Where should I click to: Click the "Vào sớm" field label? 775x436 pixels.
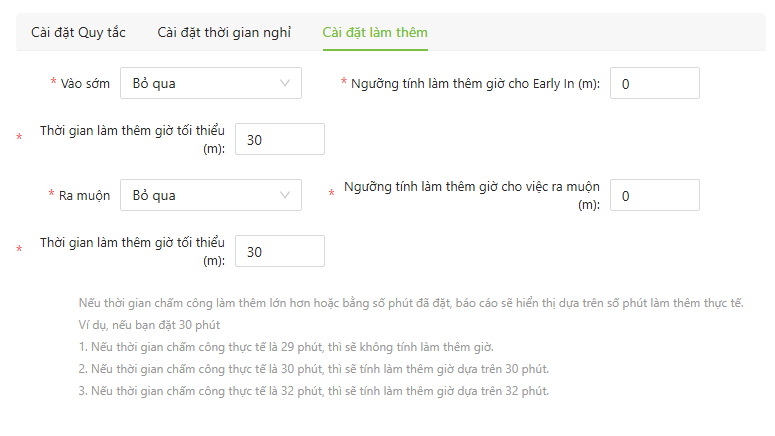(85, 83)
